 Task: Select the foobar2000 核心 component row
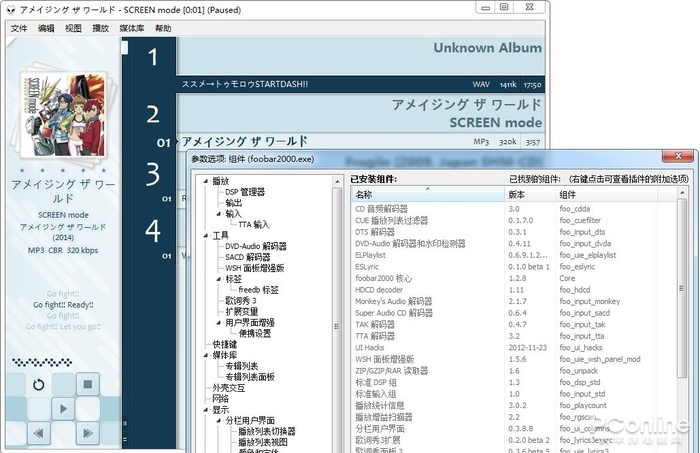[514, 278]
